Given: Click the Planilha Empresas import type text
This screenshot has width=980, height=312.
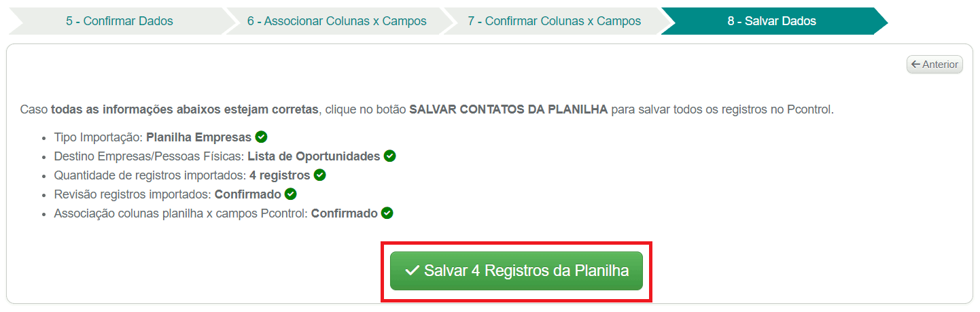Looking at the screenshot, I should click(x=198, y=137).
